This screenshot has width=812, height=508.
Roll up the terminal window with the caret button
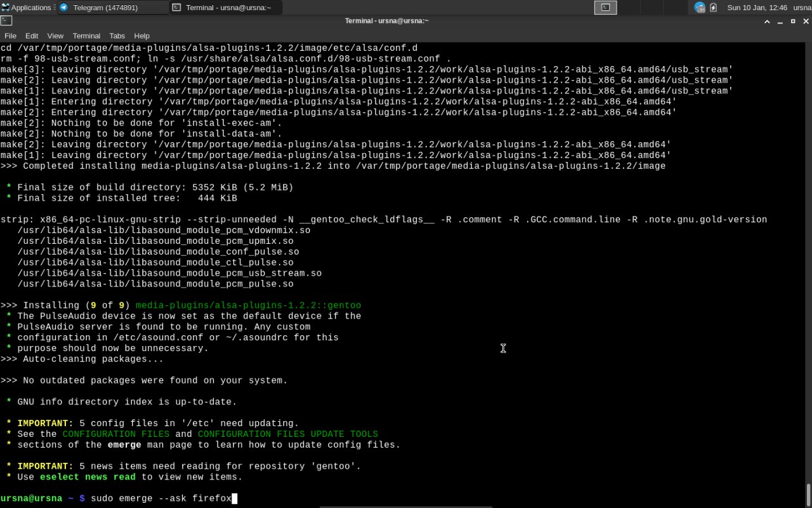click(767, 21)
